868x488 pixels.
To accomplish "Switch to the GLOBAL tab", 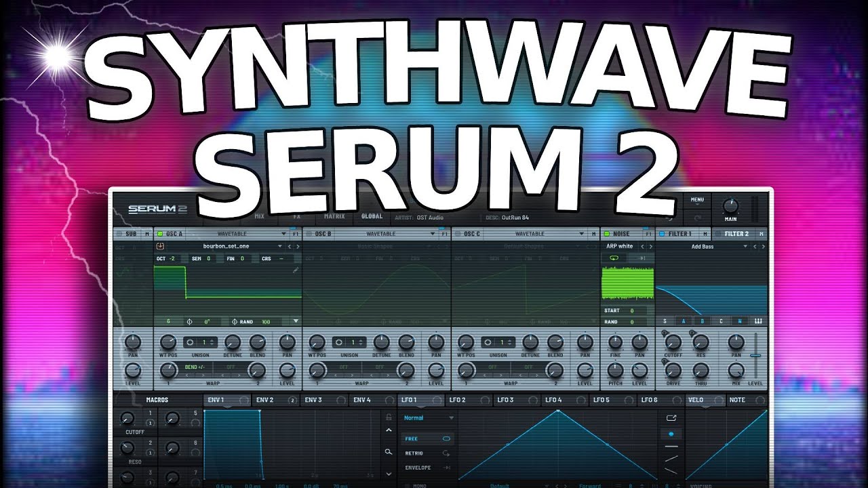I will click(372, 216).
